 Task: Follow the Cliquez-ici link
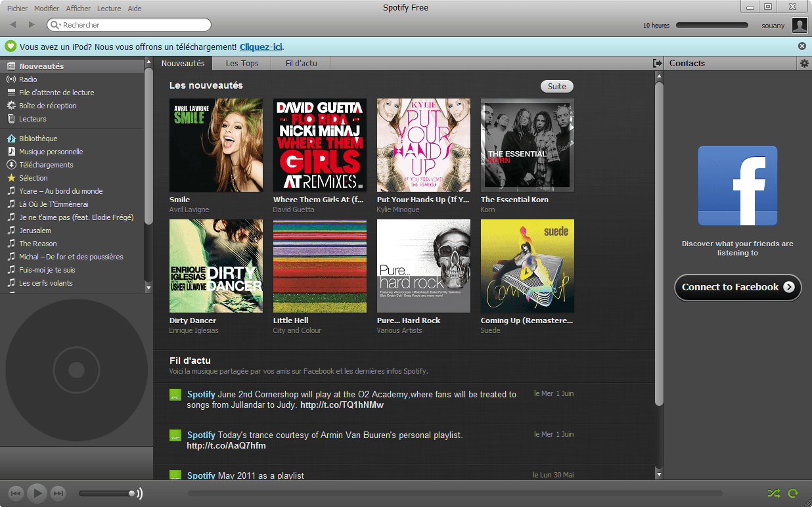[x=261, y=47]
